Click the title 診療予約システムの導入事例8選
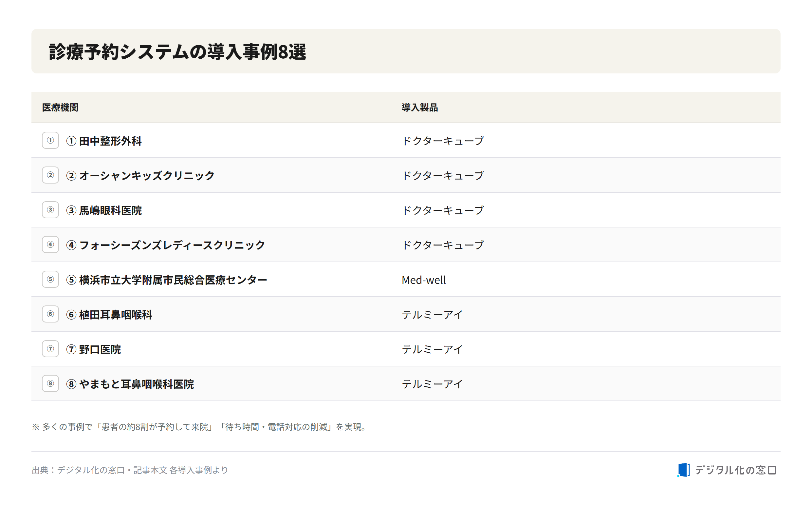Viewport: 812px width, 508px height. 177,52
